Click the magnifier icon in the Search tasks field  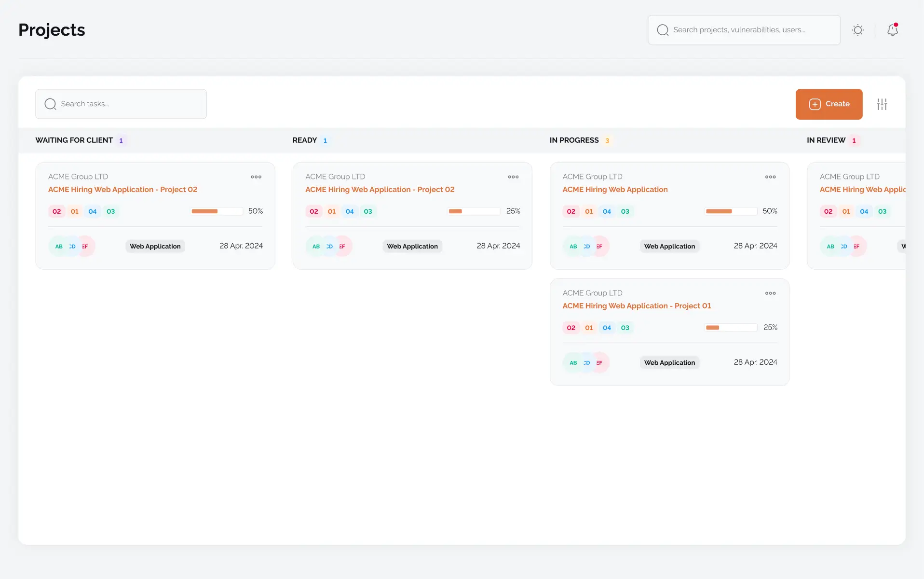[x=50, y=104]
